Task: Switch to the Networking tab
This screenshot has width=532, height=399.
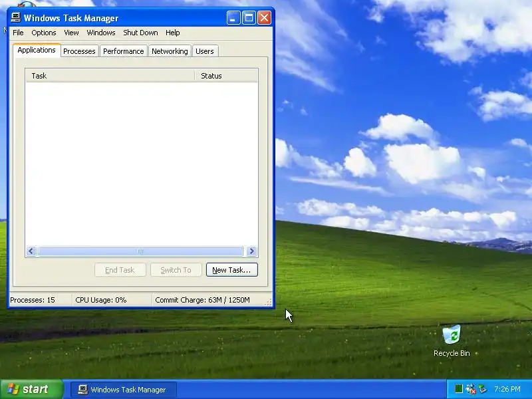Action: (x=170, y=51)
